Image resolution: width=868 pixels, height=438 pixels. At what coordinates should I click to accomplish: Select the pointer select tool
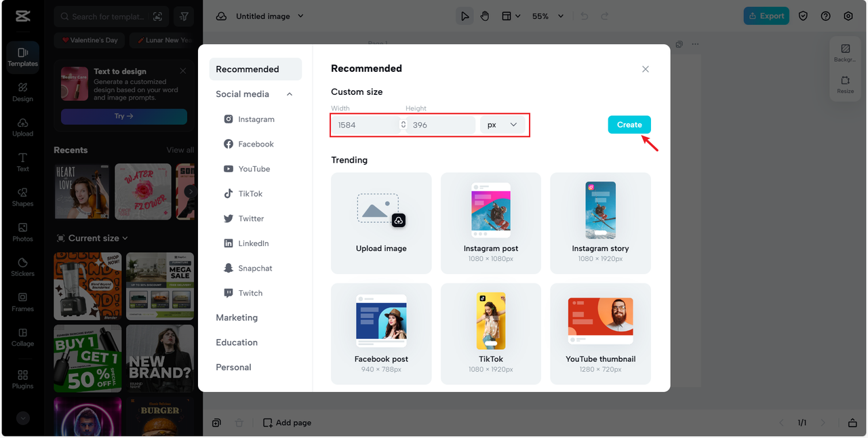pos(465,16)
